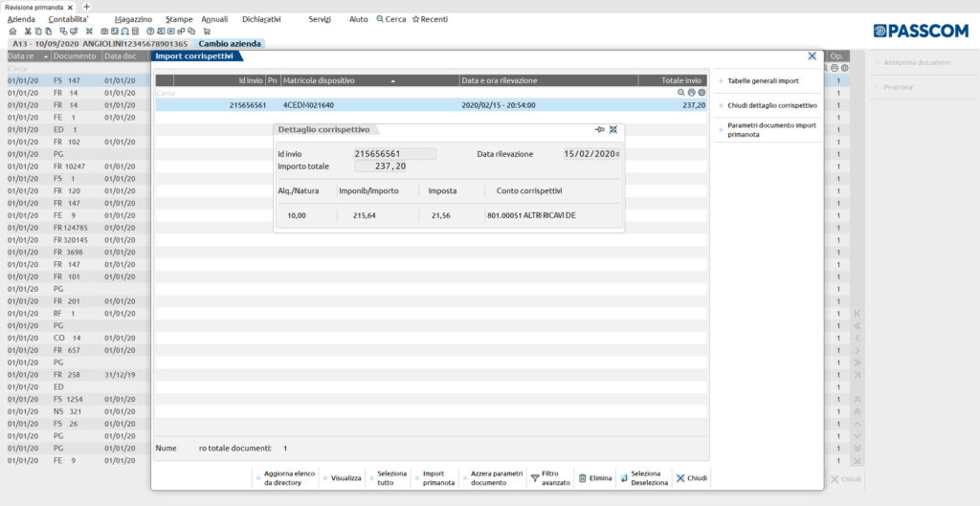Select the top toolbar expand arrows icon
This screenshot has width=980, height=506.
(89, 32)
